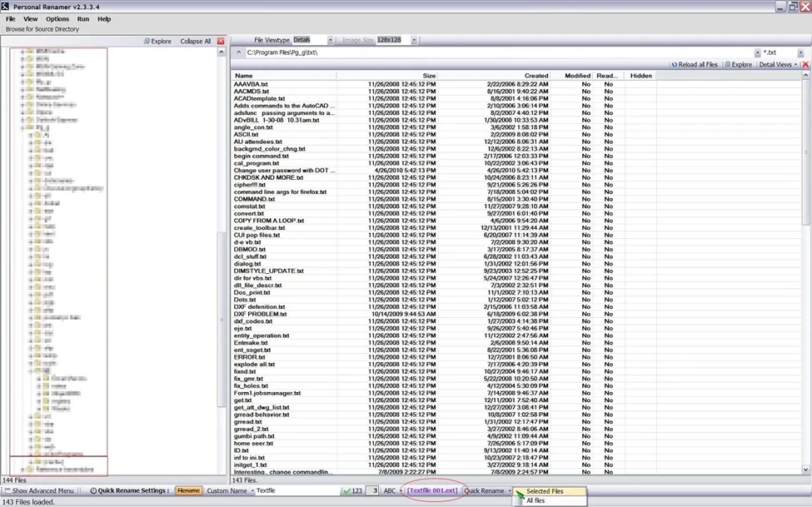Click the green checkmark 123 numbering button
Image resolution: width=812 pixels, height=507 pixels.
(352, 491)
